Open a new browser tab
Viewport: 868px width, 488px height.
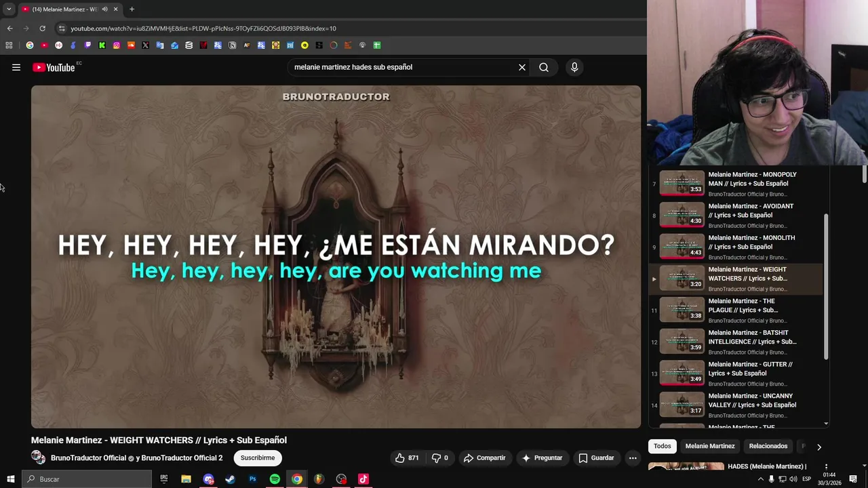[x=132, y=9]
